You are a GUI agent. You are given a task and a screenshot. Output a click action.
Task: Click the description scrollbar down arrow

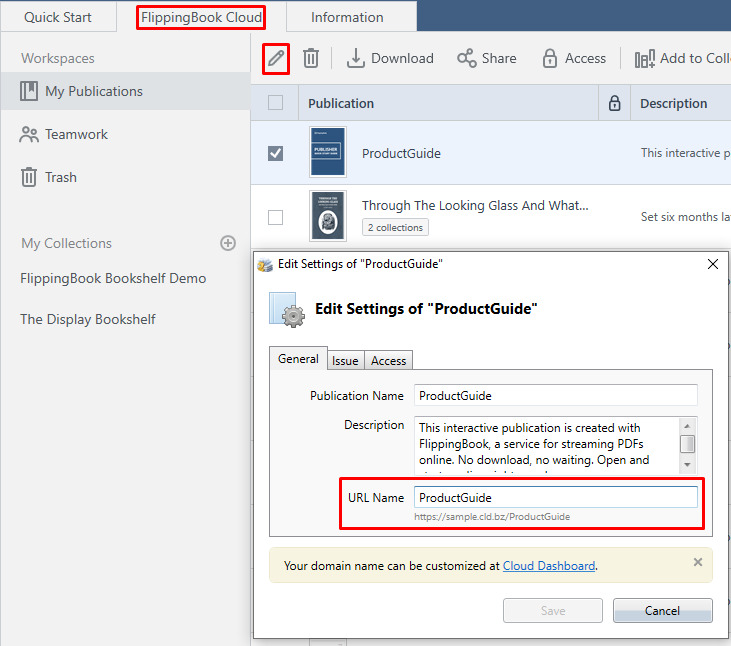[x=687, y=465]
